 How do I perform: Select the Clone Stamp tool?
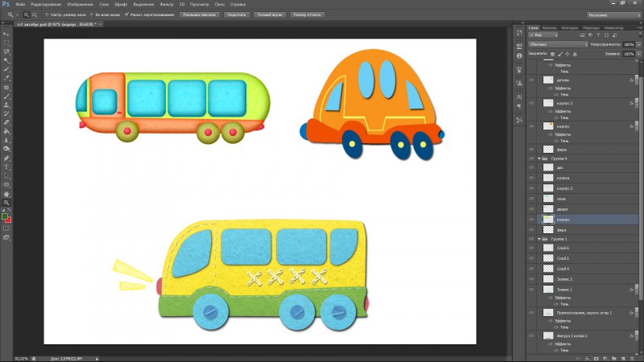pos(6,105)
